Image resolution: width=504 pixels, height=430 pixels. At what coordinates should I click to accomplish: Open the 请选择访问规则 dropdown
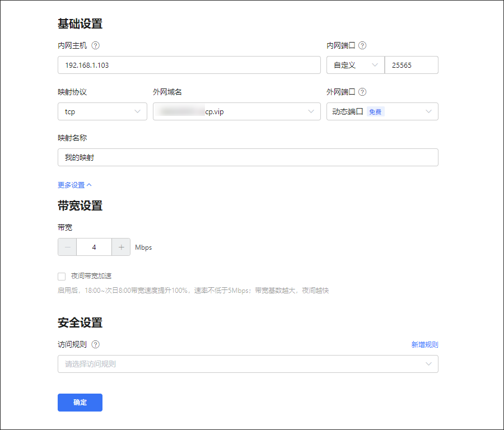(248, 364)
